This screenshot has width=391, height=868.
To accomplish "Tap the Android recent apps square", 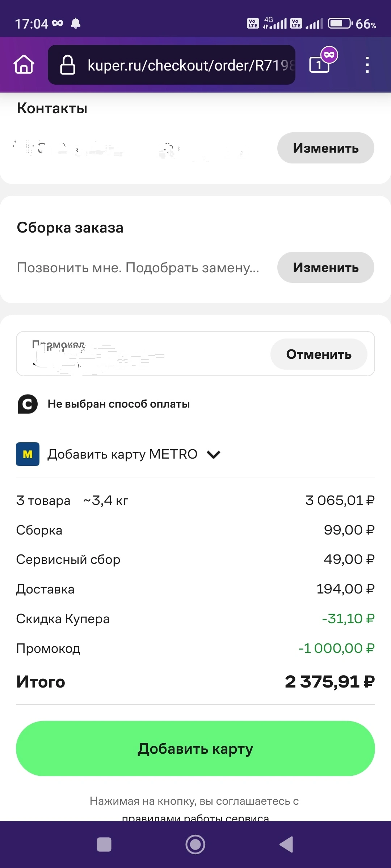I will pos(104,844).
